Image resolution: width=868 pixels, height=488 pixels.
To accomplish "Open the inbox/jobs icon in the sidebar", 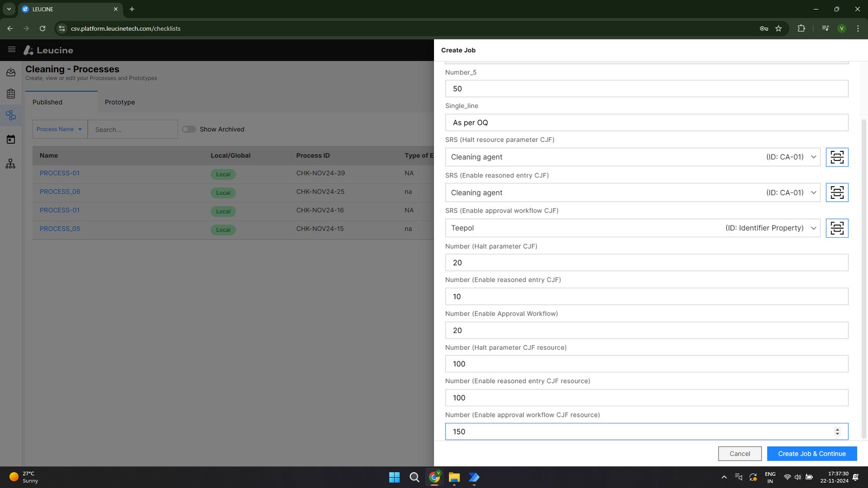I will point(11,72).
